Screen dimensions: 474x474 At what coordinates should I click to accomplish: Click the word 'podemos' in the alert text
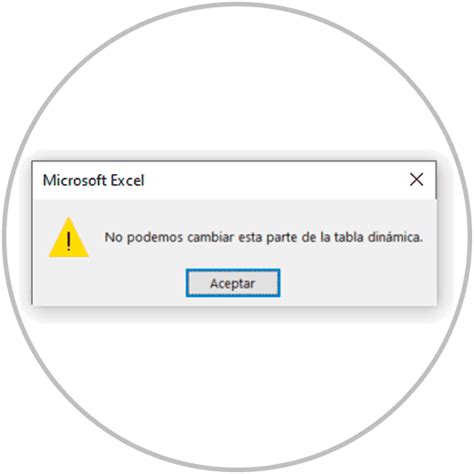(155, 238)
